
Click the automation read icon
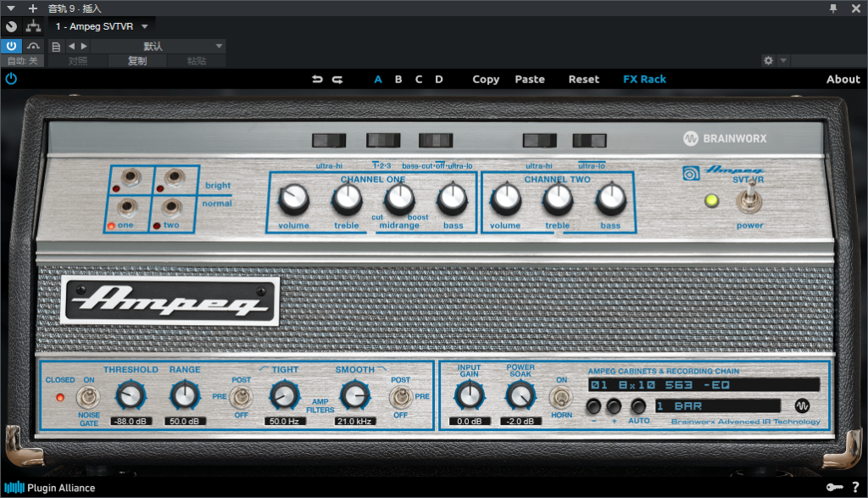click(33, 47)
